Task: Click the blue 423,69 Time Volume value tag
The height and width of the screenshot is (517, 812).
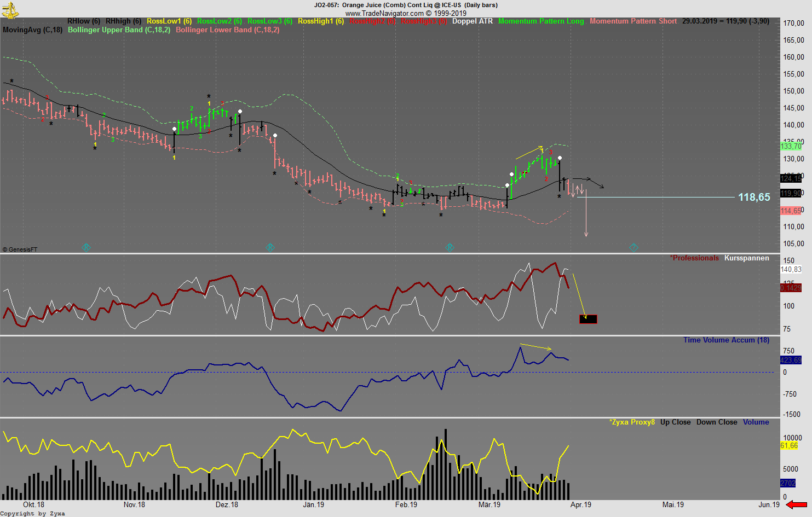Action: (x=791, y=360)
